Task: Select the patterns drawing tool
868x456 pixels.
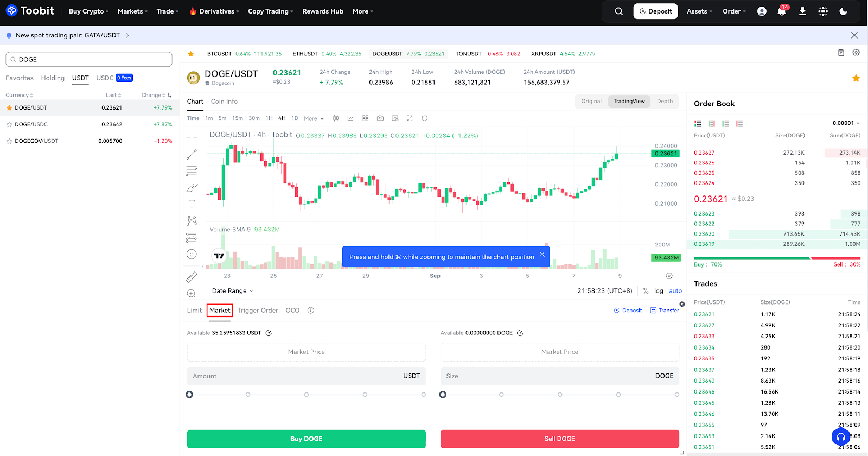Action: [192, 221]
